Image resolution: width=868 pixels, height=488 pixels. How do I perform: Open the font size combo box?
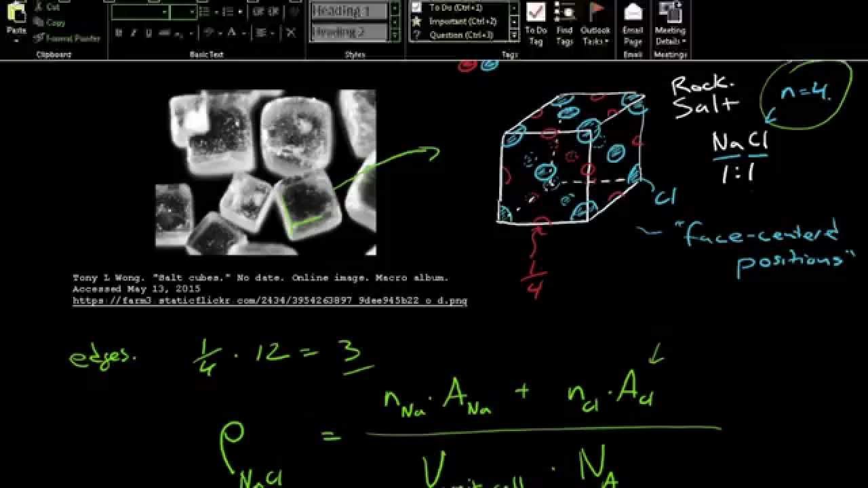tap(183, 12)
